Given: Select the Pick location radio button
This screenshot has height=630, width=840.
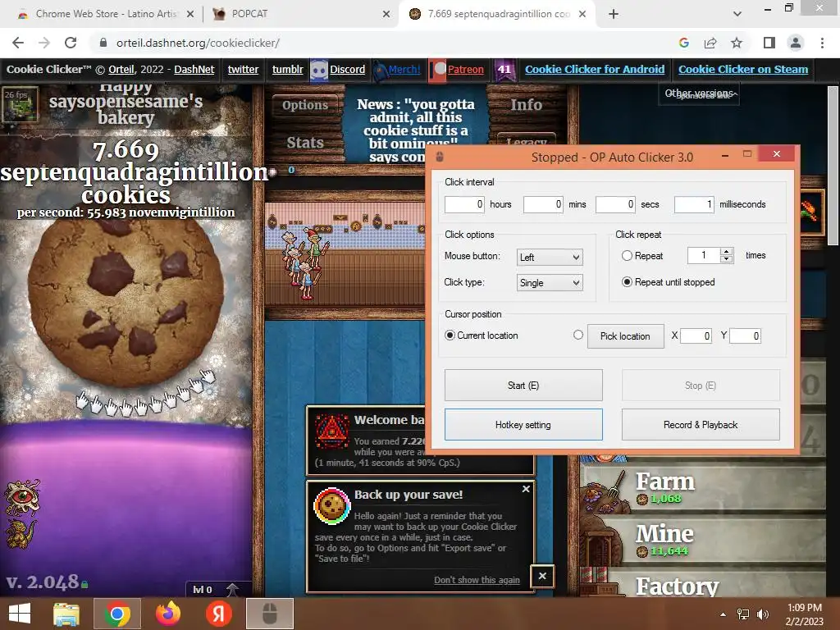Looking at the screenshot, I should (x=578, y=335).
